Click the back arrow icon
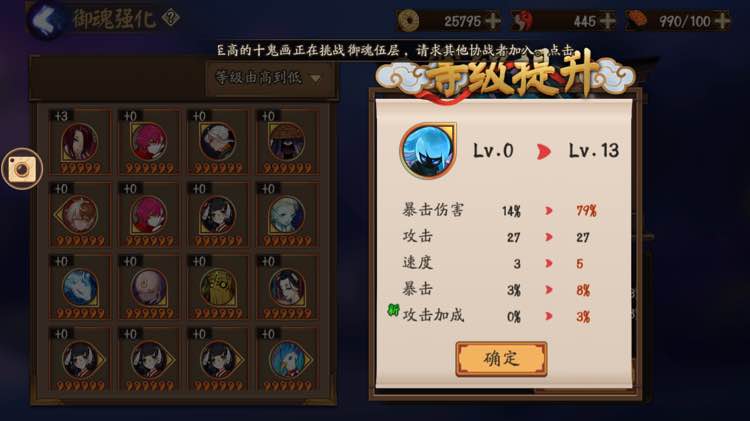 tap(46, 20)
